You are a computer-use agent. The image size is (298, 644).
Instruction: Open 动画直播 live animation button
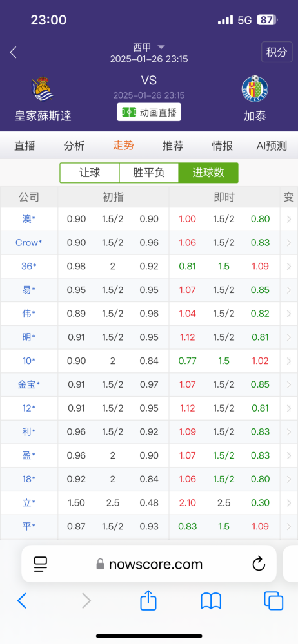[149, 112]
